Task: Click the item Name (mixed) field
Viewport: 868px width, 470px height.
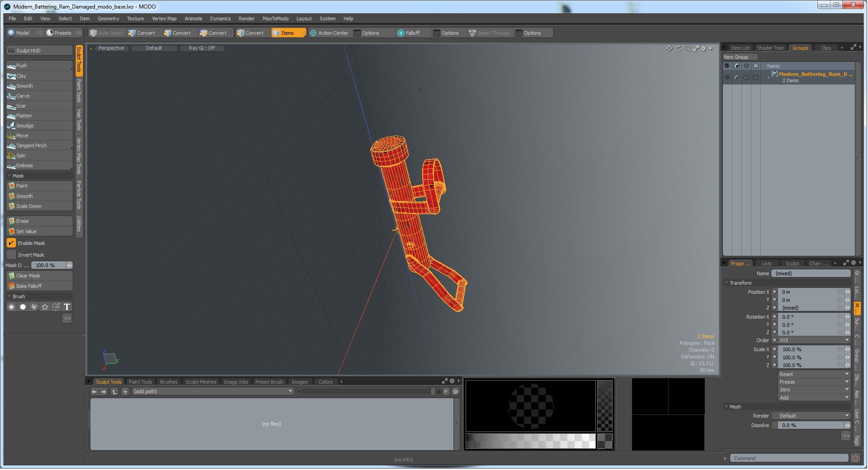Action: (x=811, y=273)
